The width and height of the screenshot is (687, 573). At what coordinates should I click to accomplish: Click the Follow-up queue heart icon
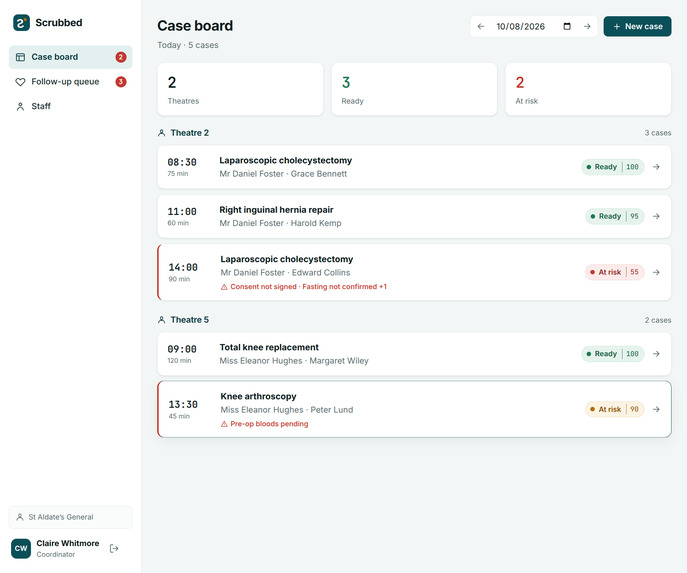click(x=20, y=82)
